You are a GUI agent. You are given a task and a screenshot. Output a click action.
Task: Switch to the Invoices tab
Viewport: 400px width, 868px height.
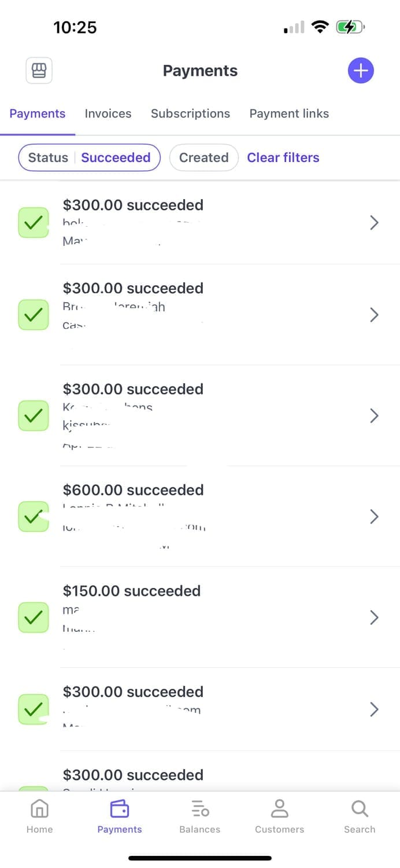point(108,113)
